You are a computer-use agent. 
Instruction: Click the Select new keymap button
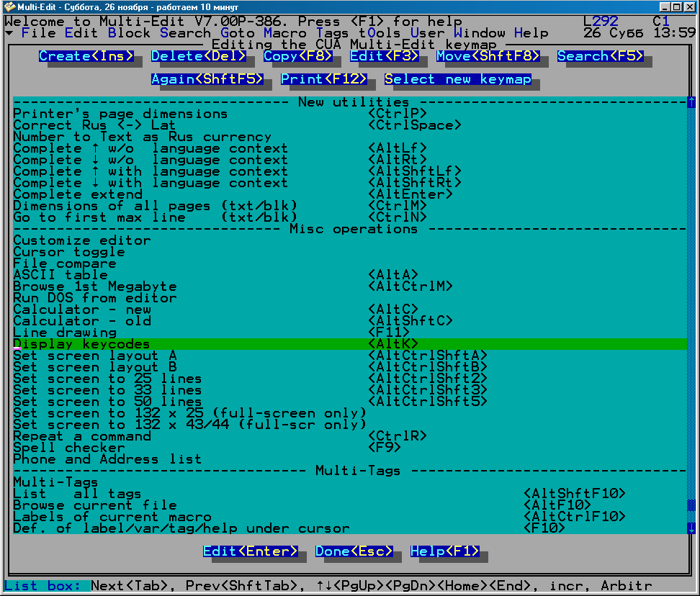[458, 79]
